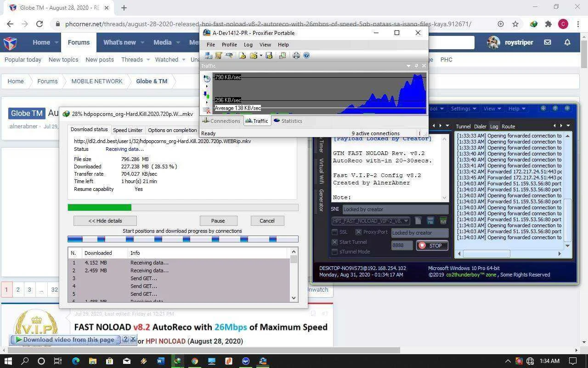Expand Threads dropdown in sub navigation
Screen dimensions: 588x368
[148, 59]
